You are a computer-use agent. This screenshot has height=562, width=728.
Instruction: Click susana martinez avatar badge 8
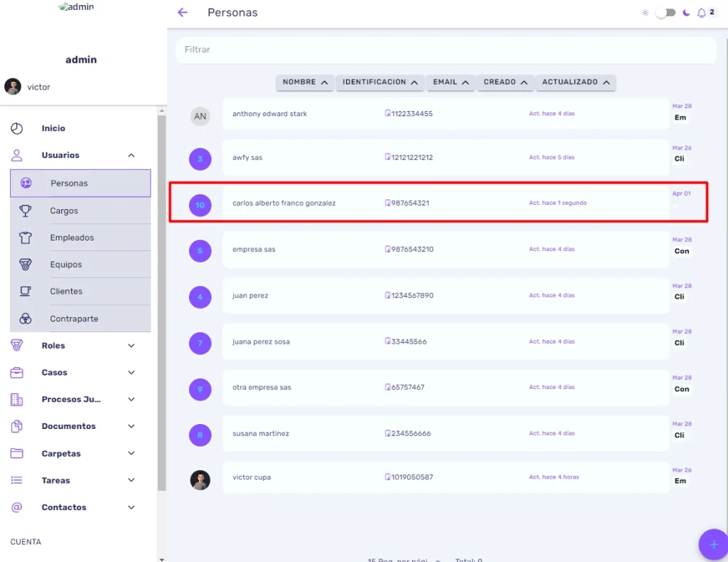pos(200,435)
